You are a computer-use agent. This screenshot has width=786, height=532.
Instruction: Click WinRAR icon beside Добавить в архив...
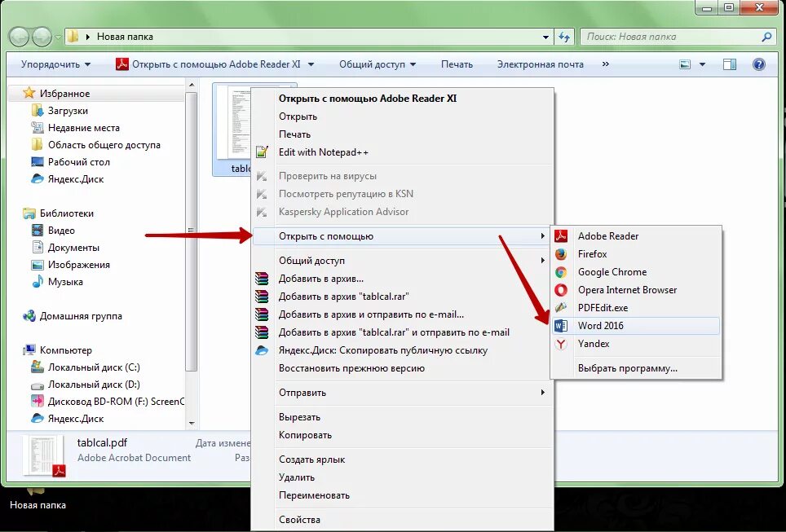click(x=262, y=279)
